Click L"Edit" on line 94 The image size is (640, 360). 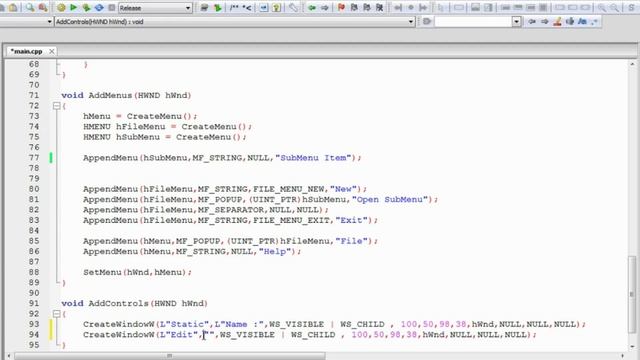click(179, 335)
